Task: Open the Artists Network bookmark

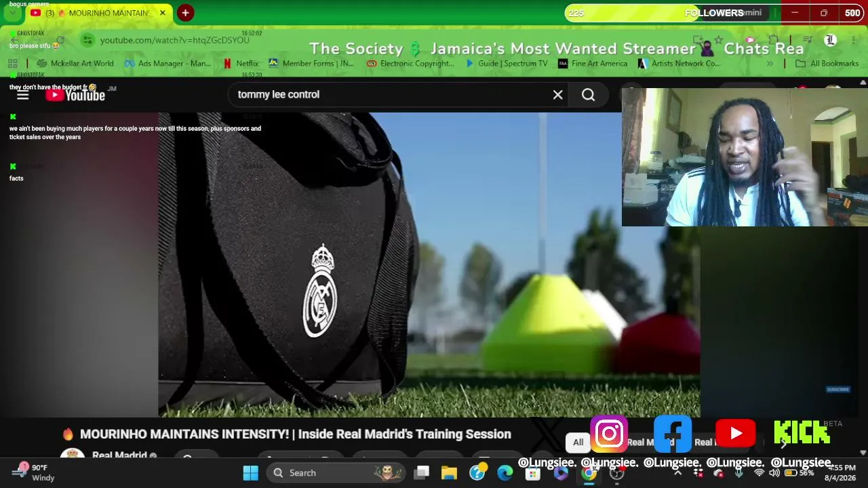Action: (x=679, y=64)
